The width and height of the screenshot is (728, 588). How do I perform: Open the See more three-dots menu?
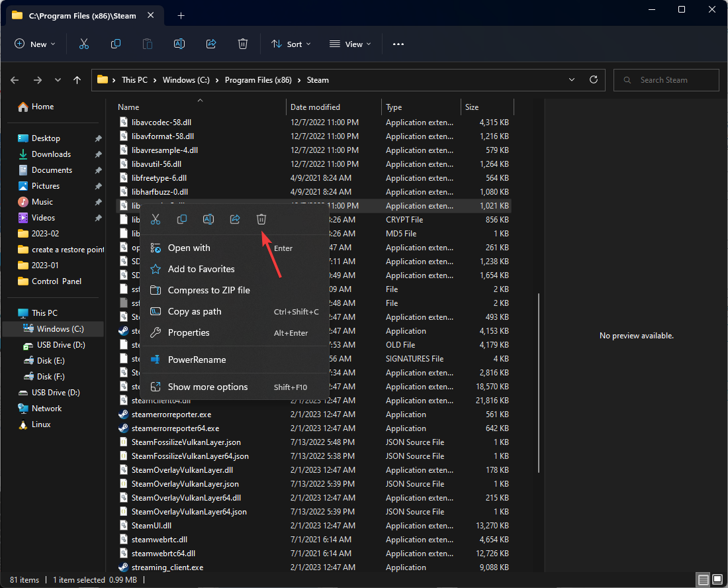[398, 44]
